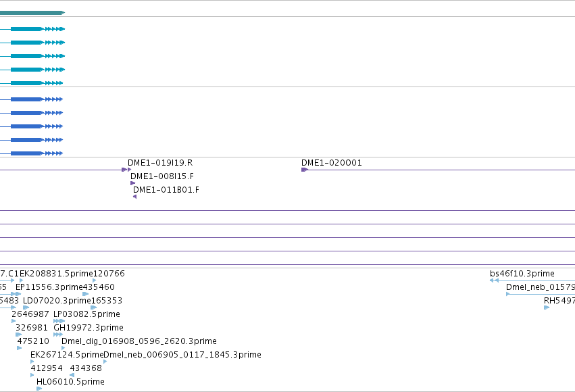575x392 pixels.
Task: Select the EP11556.3prime label
Action: (x=49, y=287)
